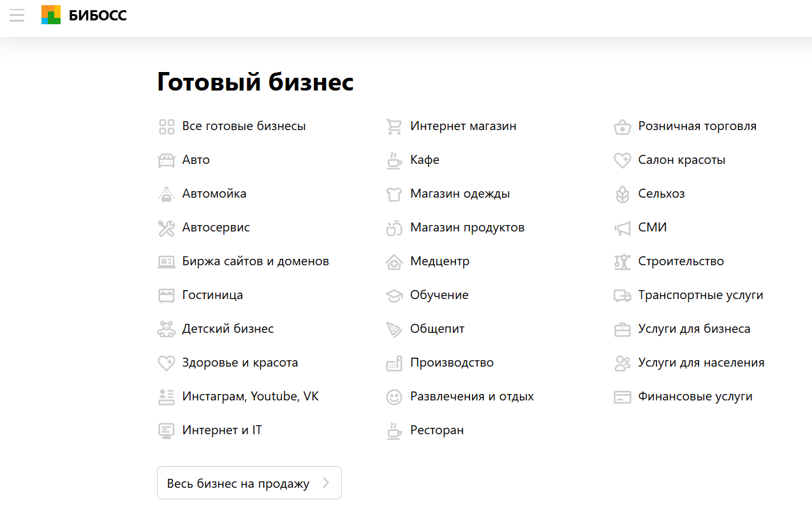The width and height of the screenshot is (812, 526).
Task: Open the Гостиница category
Action: 212,295
